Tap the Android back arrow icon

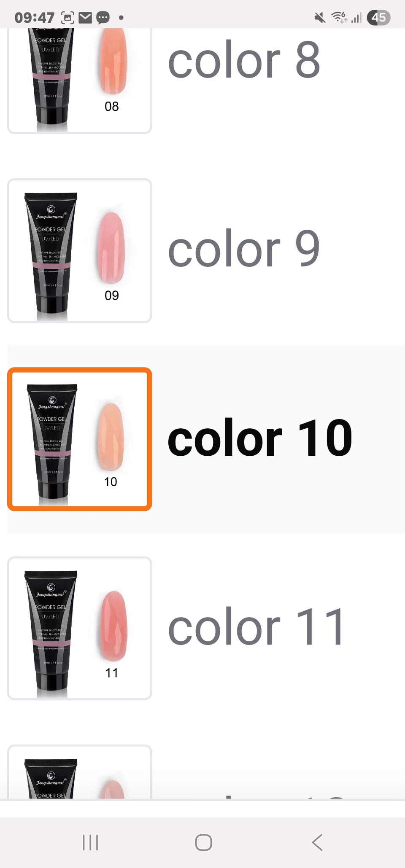click(317, 842)
